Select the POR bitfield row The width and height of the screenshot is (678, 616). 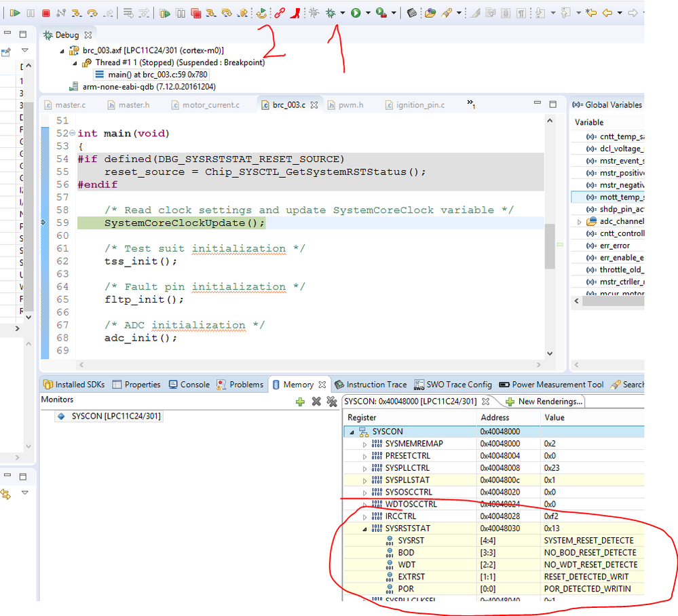click(493, 589)
